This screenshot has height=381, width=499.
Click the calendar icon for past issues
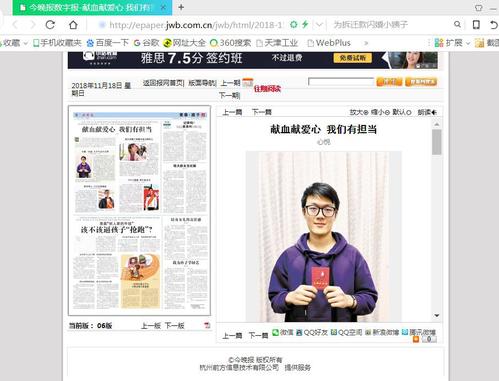pyautogui.click(x=248, y=82)
